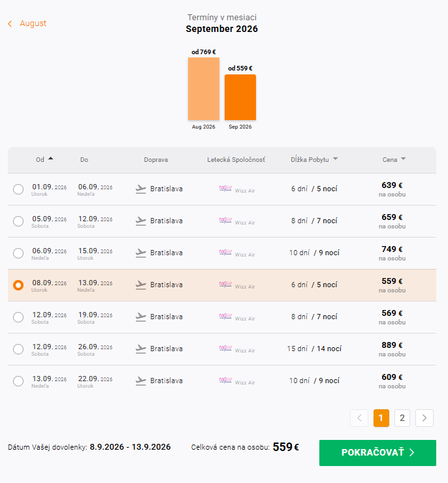The height and width of the screenshot is (483, 448).
Task: Click the Sep 2026 price bar
Action: [240, 97]
